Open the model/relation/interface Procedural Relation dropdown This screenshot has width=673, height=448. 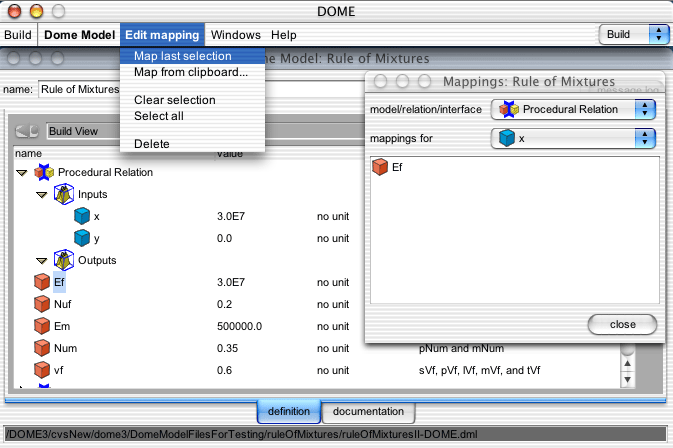pyautogui.click(x=573, y=109)
